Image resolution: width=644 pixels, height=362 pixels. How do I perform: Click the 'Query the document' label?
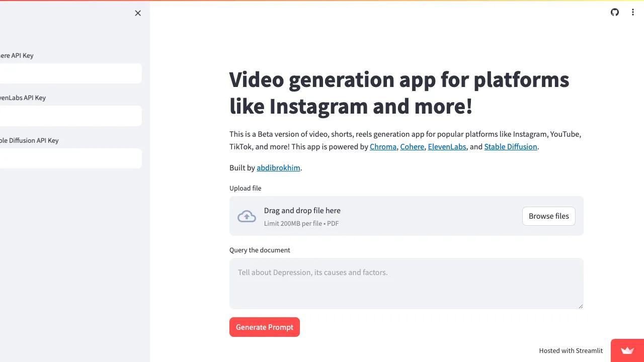point(260,250)
